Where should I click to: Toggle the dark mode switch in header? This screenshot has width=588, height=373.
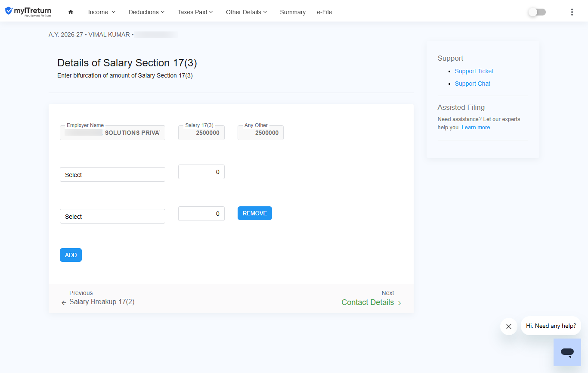click(x=537, y=12)
